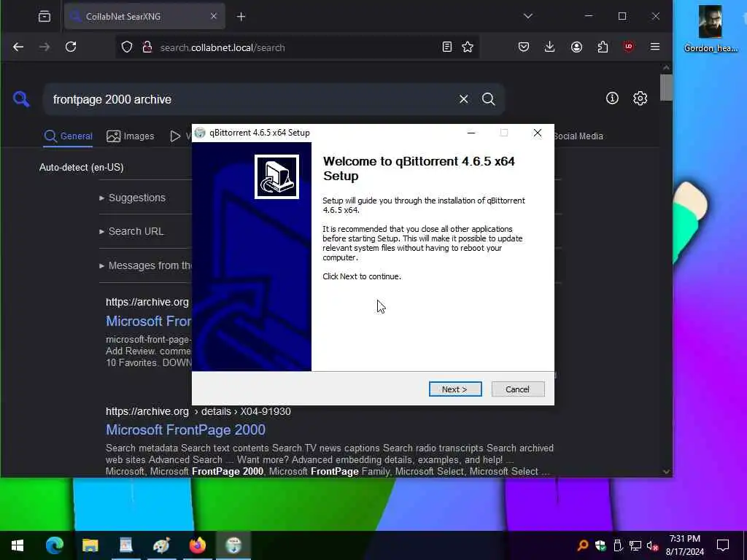Open the Microsoft FrontPage 2000 result
Viewport: 747px width, 560px height.
click(185, 430)
